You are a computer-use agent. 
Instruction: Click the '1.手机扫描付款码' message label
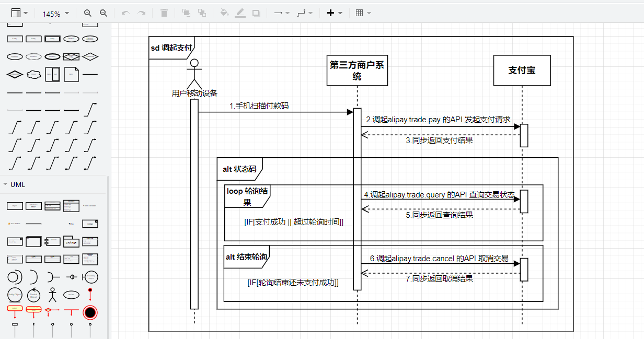[x=259, y=106]
